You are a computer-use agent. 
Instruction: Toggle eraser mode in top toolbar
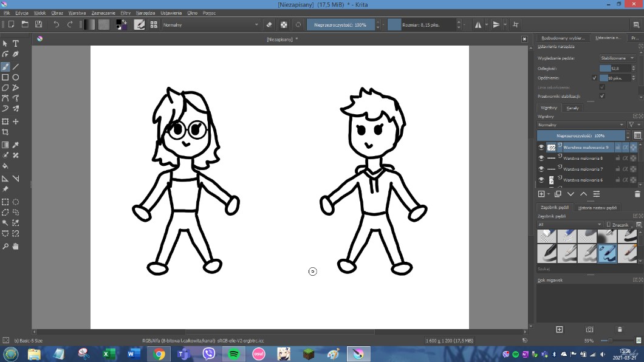270,25
